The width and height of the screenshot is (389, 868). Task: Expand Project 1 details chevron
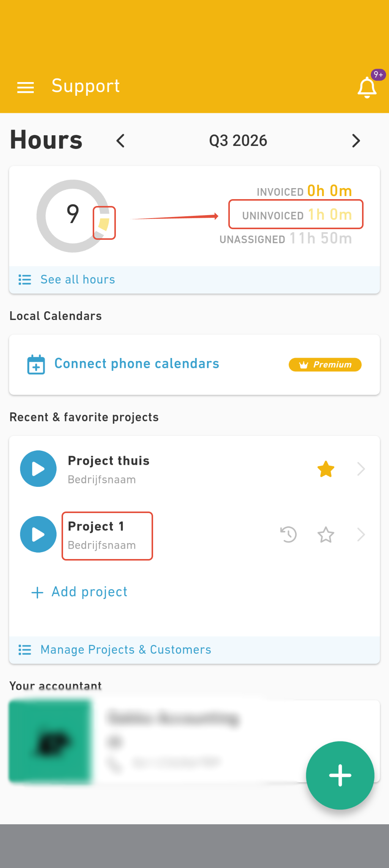tap(361, 535)
